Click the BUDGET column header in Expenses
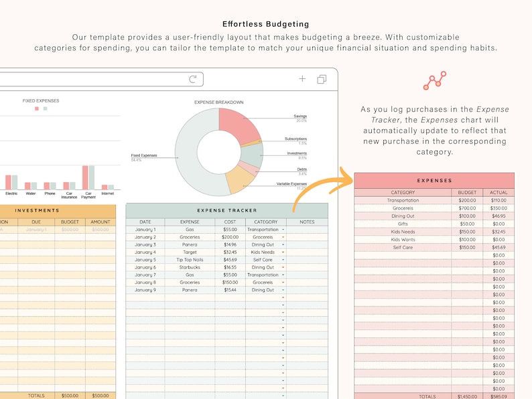The height and width of the screenshot is (399, 532). point(467,192)
